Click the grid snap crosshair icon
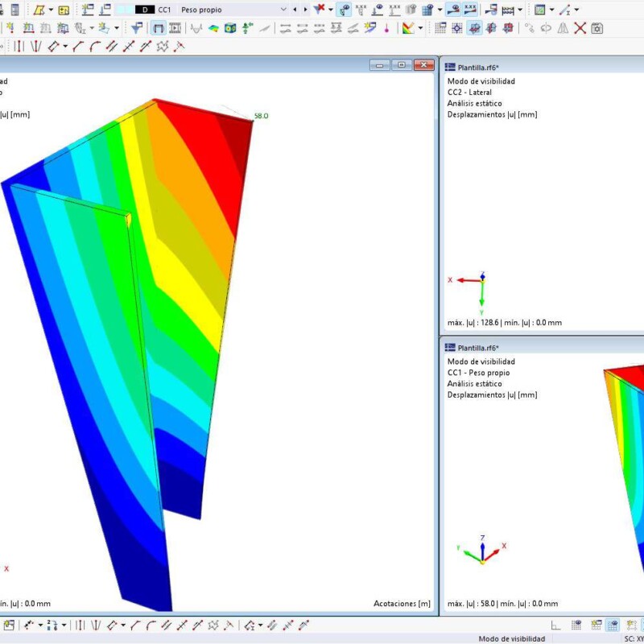 pyautogui.click(x=457, y=28)
